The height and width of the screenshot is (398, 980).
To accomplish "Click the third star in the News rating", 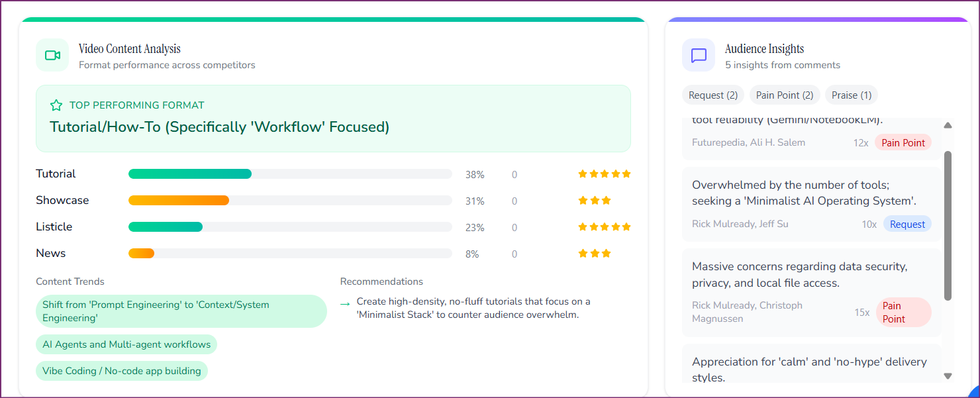I will click(605, 252).
